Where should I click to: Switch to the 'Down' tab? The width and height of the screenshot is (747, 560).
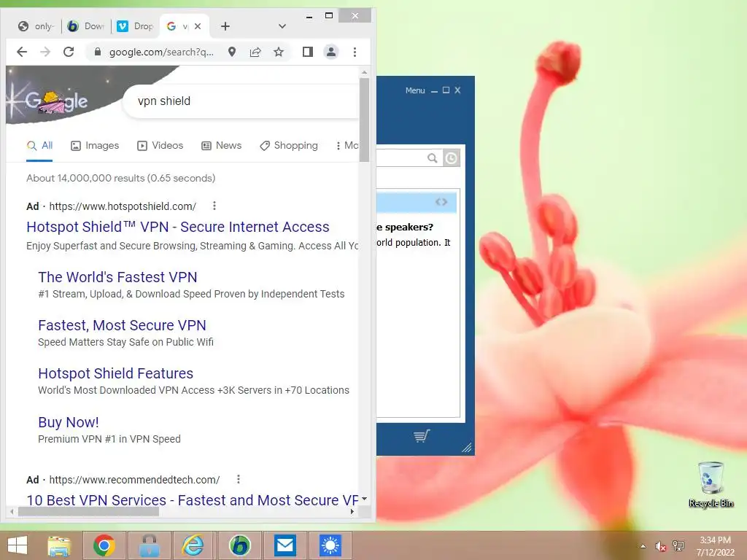(86, 26)
